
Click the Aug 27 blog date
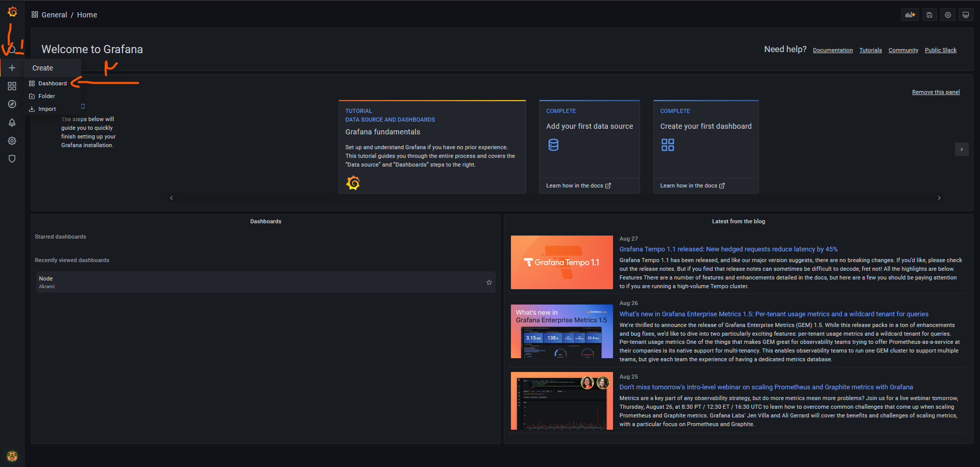[628, 239]
